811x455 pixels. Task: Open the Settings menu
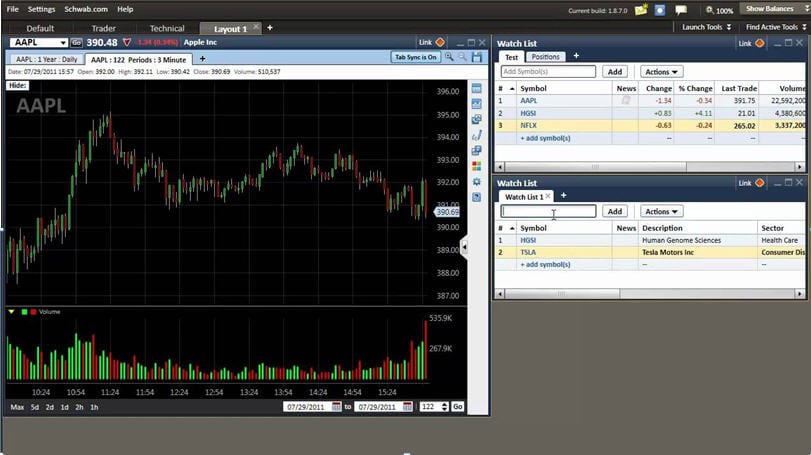tap(41, 9)
